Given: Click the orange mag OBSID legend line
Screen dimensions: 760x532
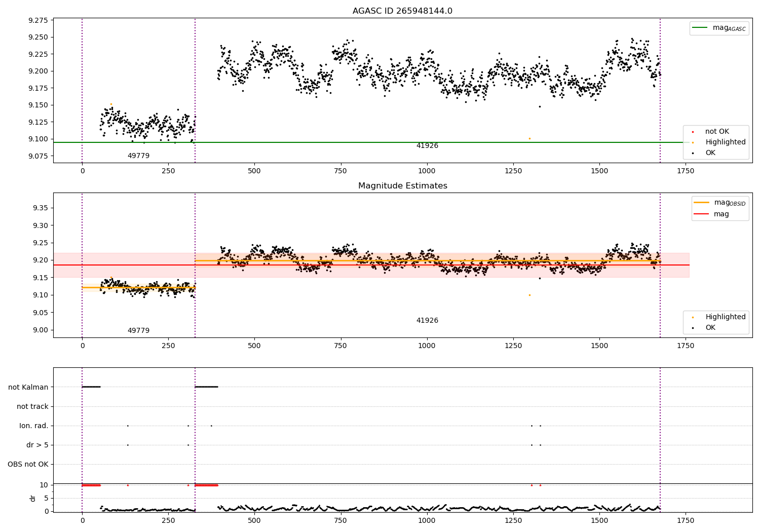Looking at the screenshot, I should [x=702, y=203].
